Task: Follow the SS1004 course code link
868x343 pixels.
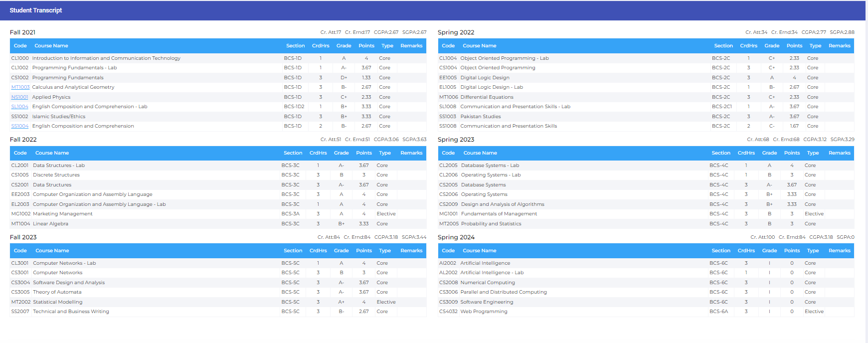Action: tap(20, 126)
